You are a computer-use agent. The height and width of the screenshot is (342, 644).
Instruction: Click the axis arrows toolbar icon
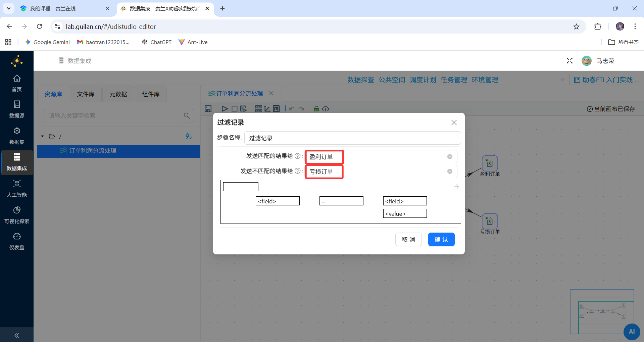(267, 109)
